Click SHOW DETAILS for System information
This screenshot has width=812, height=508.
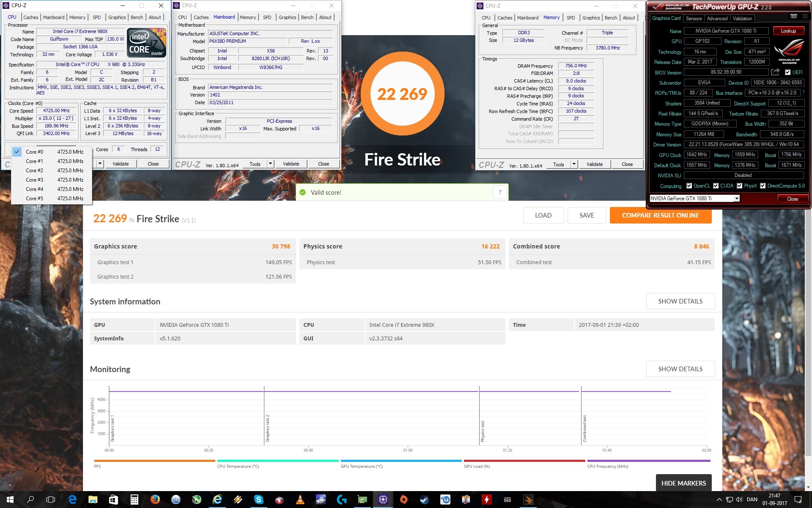coord(680,301)
